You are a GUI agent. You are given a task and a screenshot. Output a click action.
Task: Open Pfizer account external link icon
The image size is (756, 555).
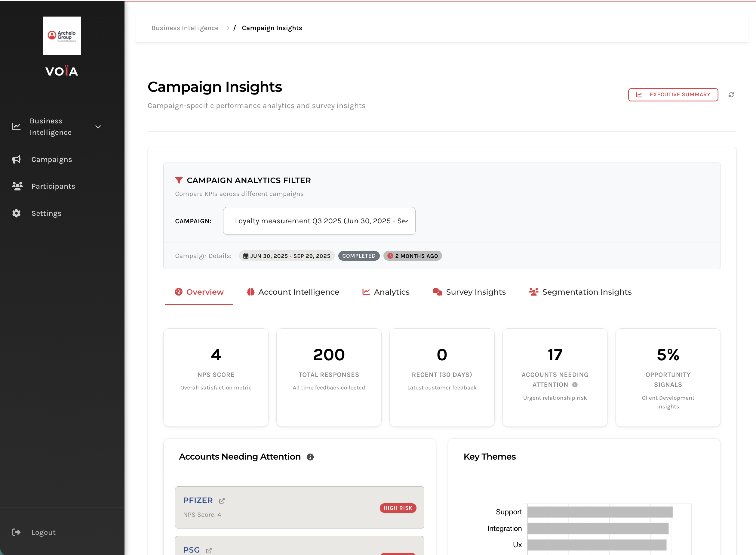tap(222, 501)
